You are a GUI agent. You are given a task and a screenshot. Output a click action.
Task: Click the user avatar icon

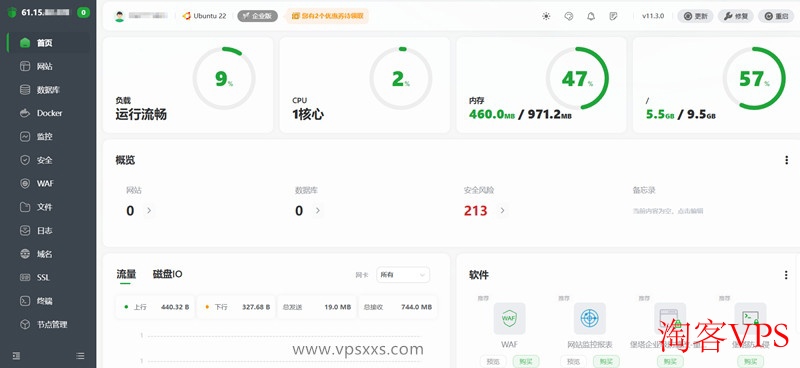click(x=119, y=16)
